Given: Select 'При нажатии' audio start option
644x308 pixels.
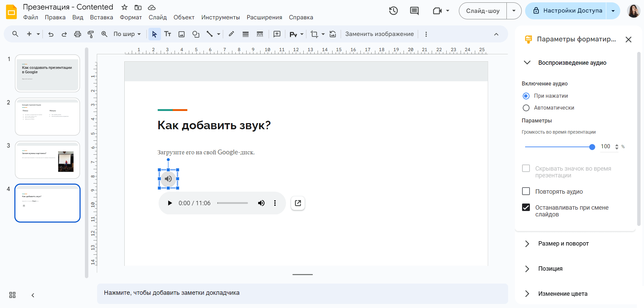Looking at the screenshot, I should [526, 96].
